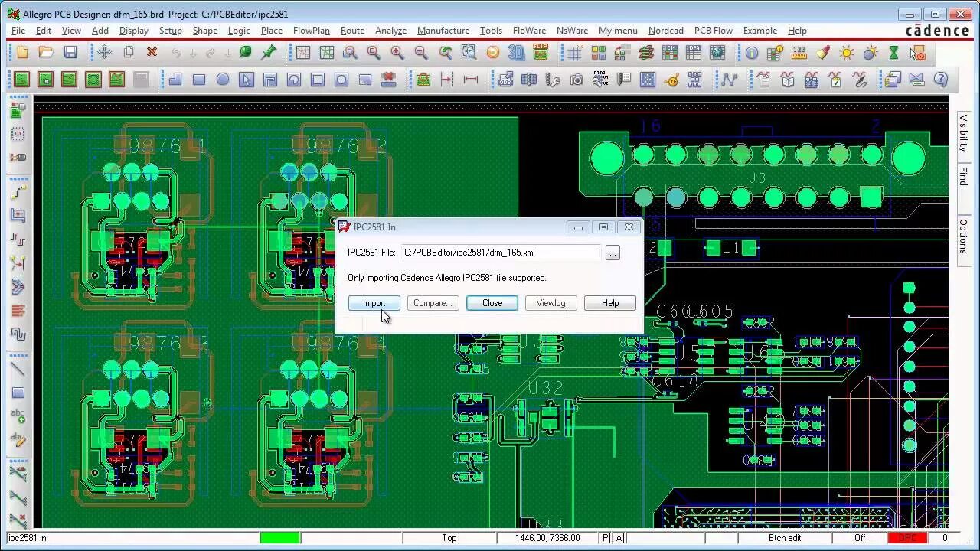Click the red Delete X icon

(x=152, y=53)
